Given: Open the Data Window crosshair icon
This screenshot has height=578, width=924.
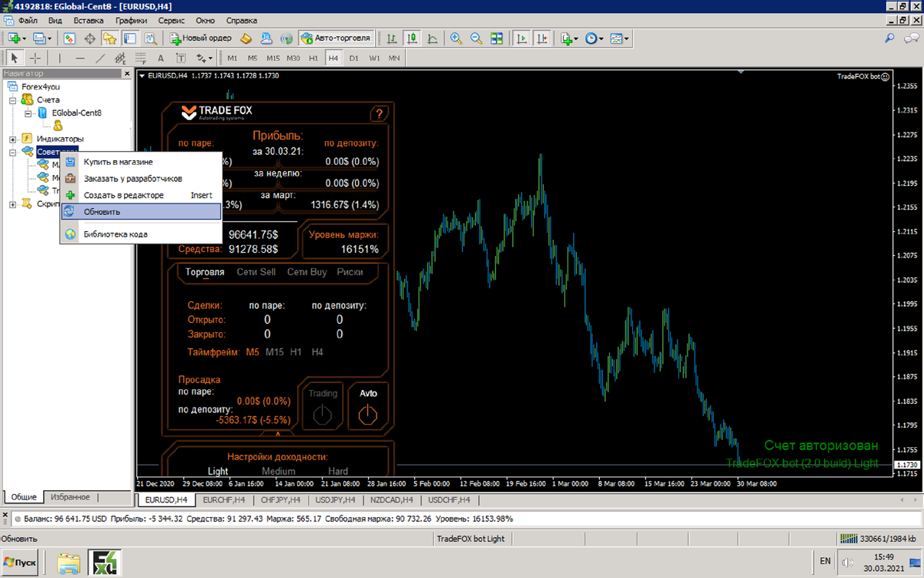Looking at the screenshot, I should point(90,38).
